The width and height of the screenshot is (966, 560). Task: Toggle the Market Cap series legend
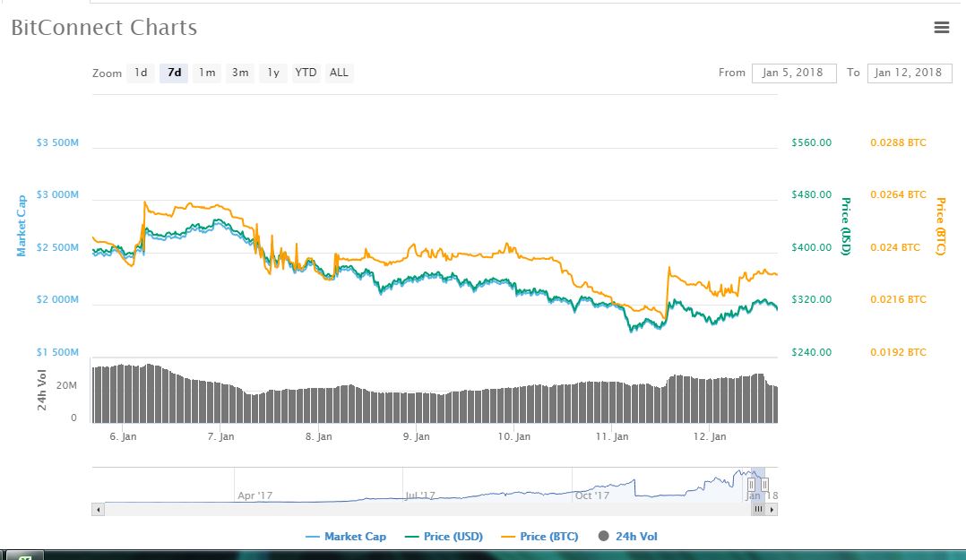(346, 537)
